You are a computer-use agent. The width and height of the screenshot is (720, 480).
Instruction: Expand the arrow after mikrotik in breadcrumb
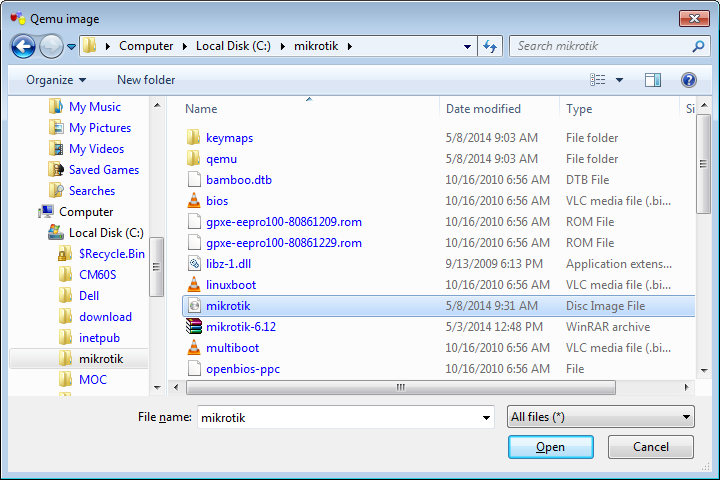coord(350,46)
